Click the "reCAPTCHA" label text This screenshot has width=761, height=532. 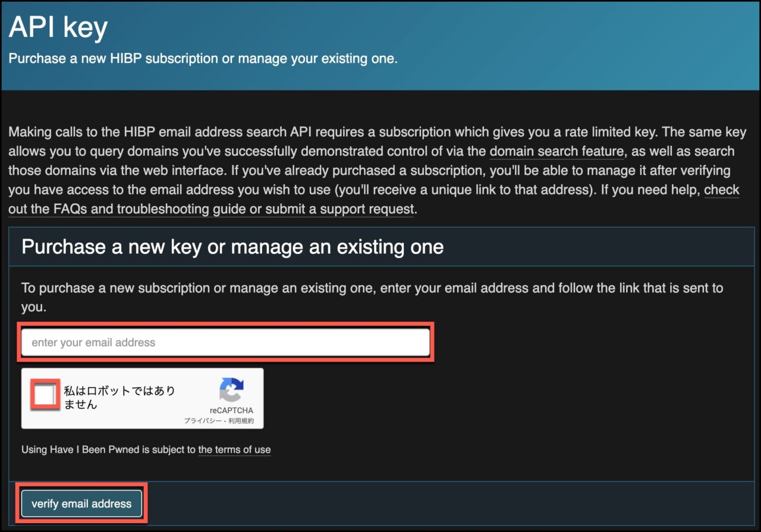[232, 410]
